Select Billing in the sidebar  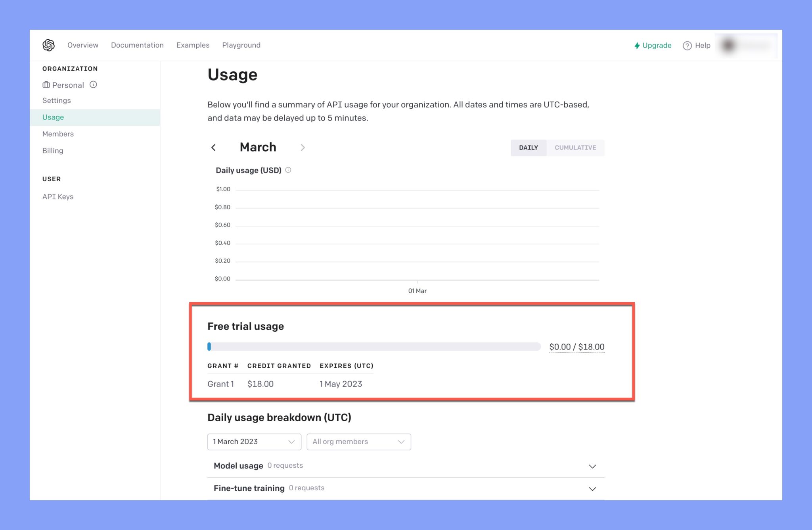pyautogui.click(x=53, y=150)
